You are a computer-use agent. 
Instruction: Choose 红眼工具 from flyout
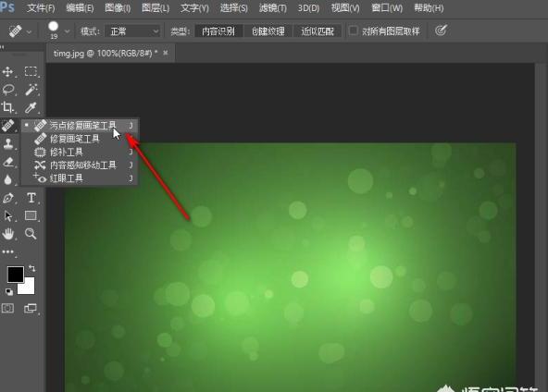coord(80,178)
